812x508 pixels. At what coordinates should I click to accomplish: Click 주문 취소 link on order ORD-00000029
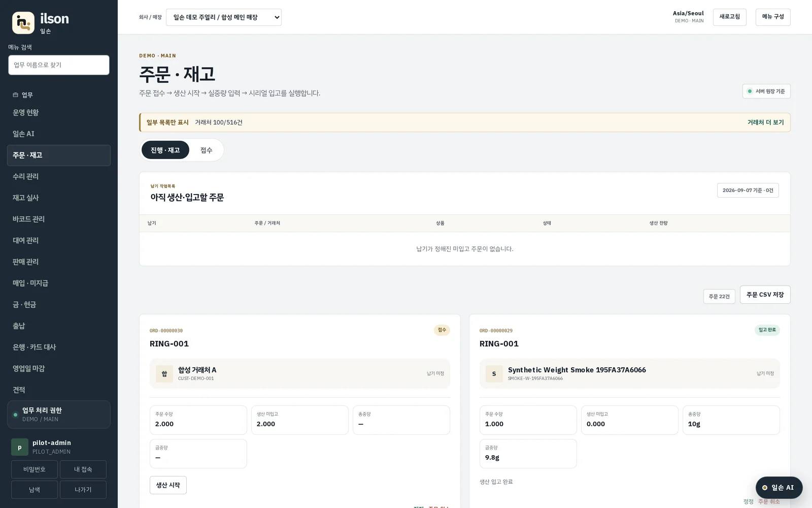[x=769, y=502]
